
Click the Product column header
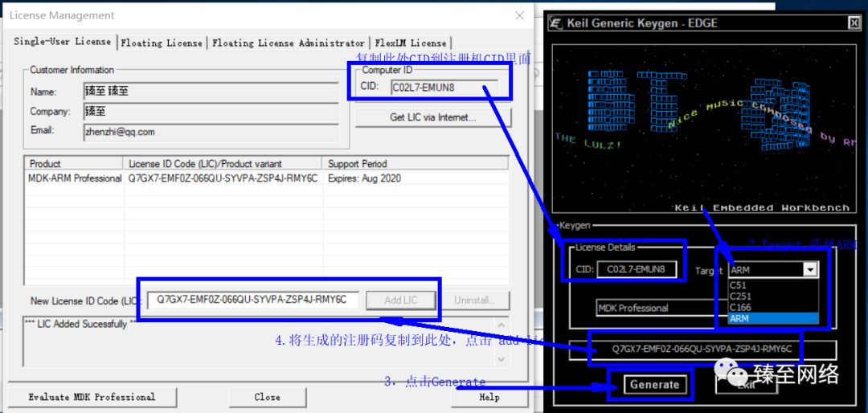74,163
